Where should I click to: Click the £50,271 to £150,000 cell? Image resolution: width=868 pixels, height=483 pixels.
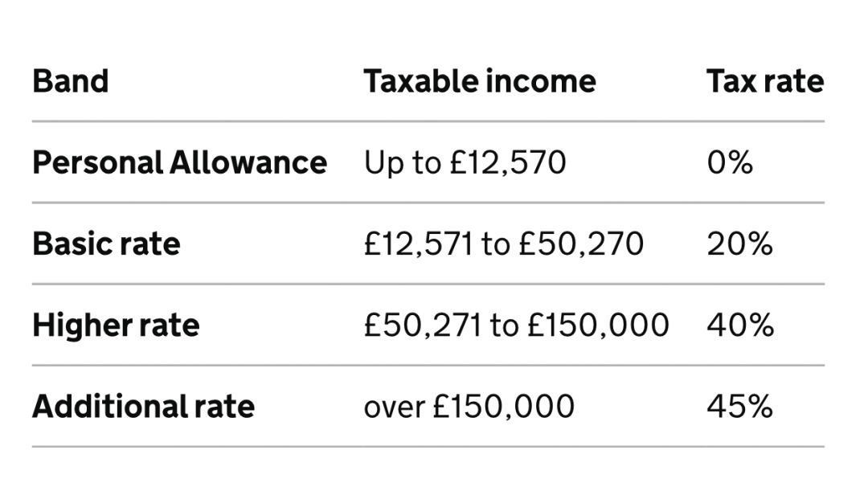[x=516, y=325]
